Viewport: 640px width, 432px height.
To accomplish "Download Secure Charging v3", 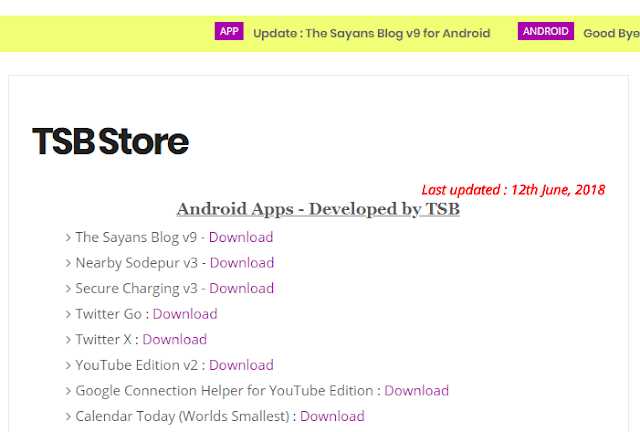I will tap(241, 288).
